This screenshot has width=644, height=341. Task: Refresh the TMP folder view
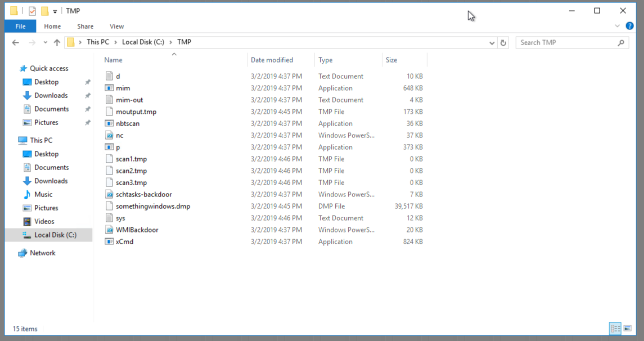[503, 42]
